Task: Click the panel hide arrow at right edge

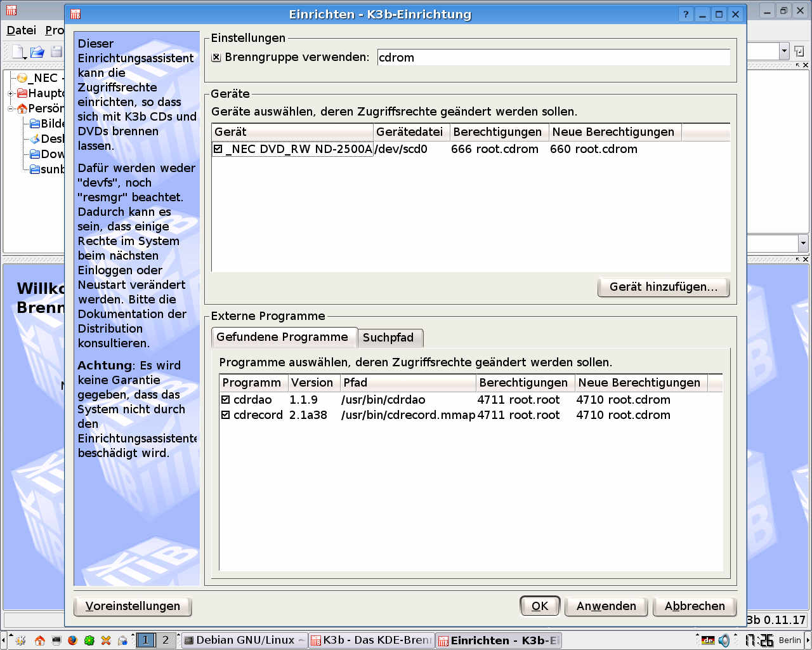Action: [808, 640]
